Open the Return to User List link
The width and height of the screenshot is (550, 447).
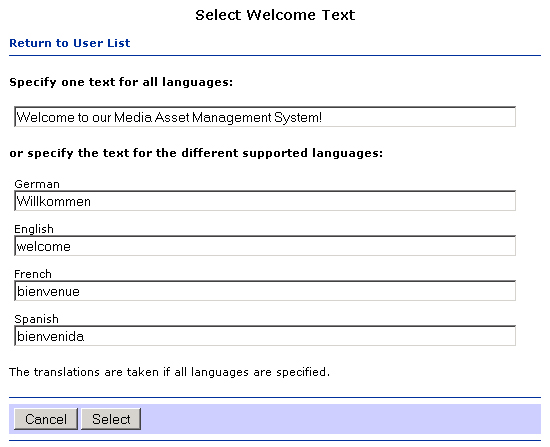click(x=69, y=43)
